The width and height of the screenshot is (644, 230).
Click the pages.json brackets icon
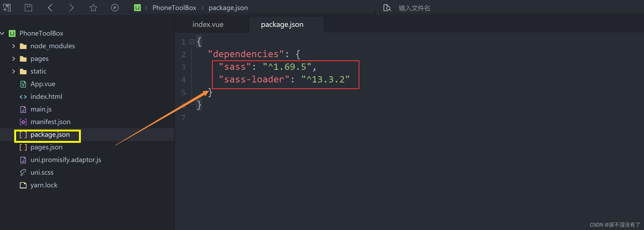coord(23,148)
